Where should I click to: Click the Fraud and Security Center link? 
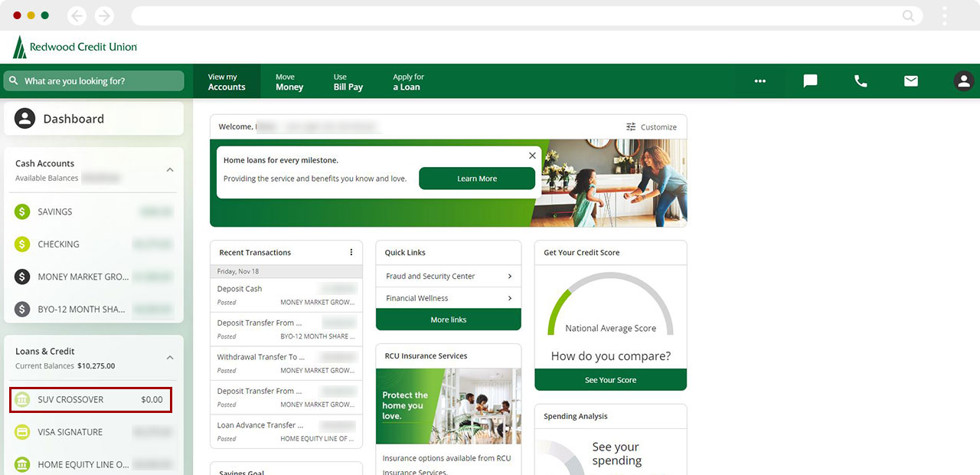point(430,276)
